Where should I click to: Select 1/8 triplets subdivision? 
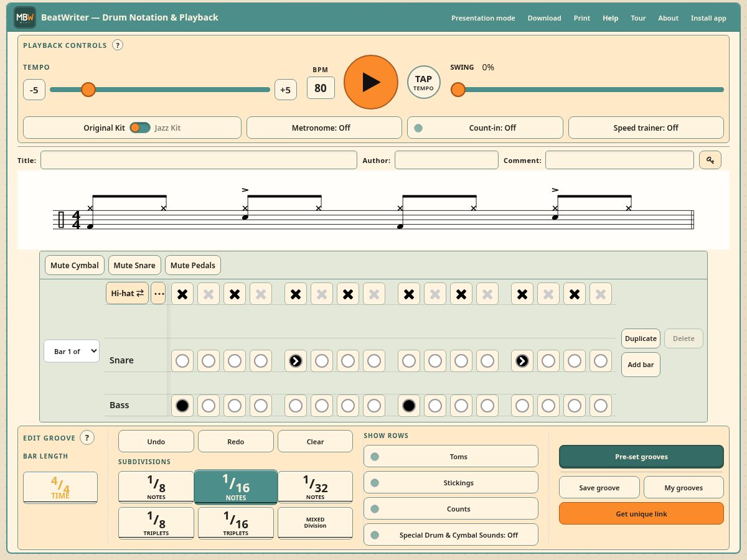pos(156,523)
